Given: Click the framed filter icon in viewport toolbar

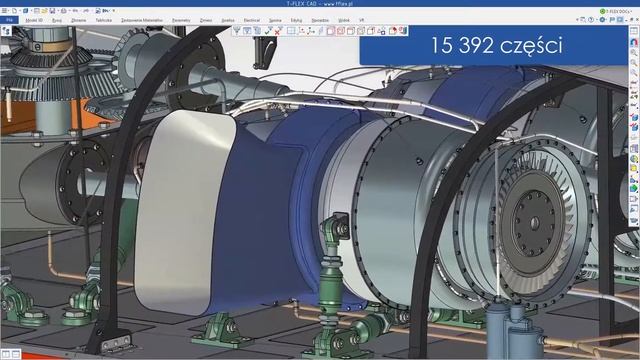Looking at the screenshot, I should [x=247, y=31].
